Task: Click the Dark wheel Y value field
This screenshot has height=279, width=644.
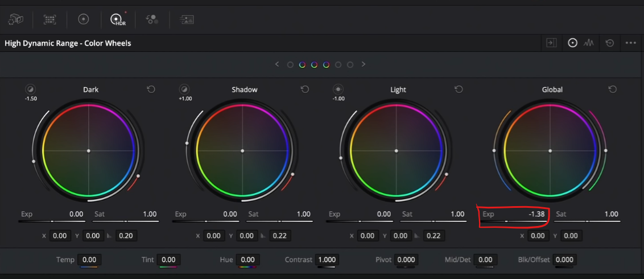Action: click(93, 236)
